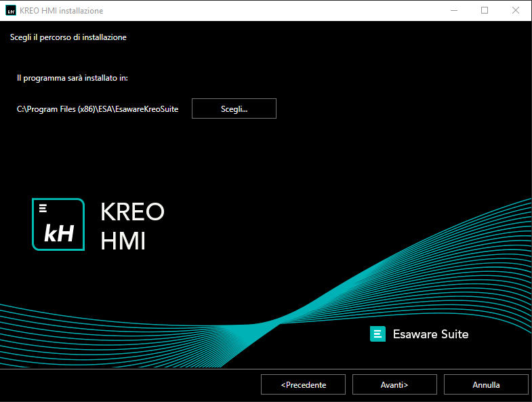Maximize the installer window

pos(485,11)
